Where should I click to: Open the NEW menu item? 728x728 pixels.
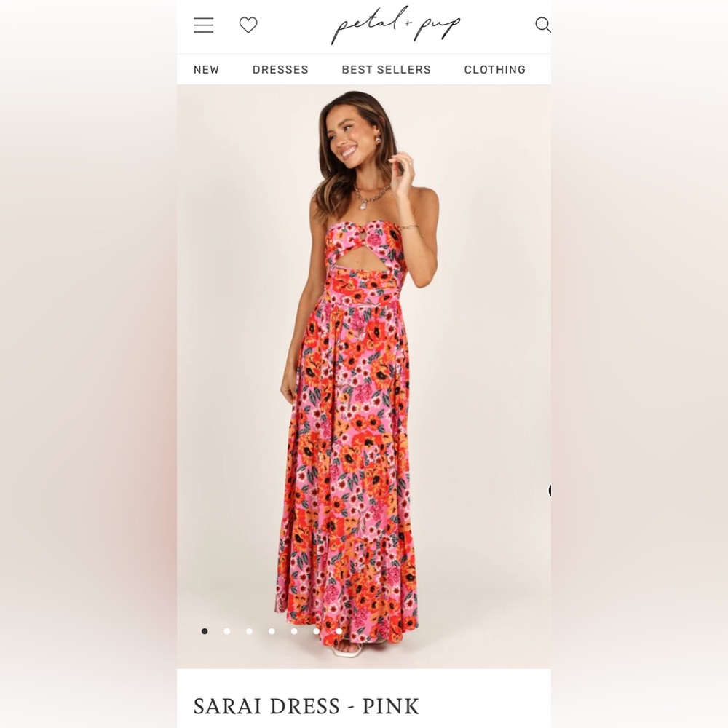coord(206,69)
